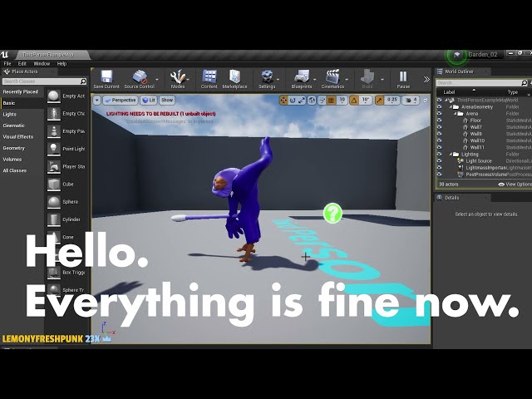The height and width of the screenshot is (399, 532).
Task: Collapse the Lighting folder tree arrow
Action: (451, 154)
